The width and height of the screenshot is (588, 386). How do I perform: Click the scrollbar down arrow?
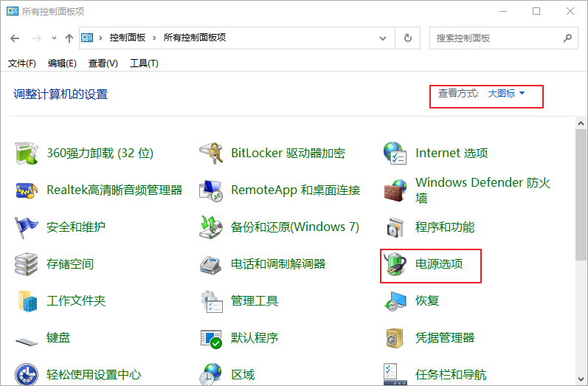point(581,379)
